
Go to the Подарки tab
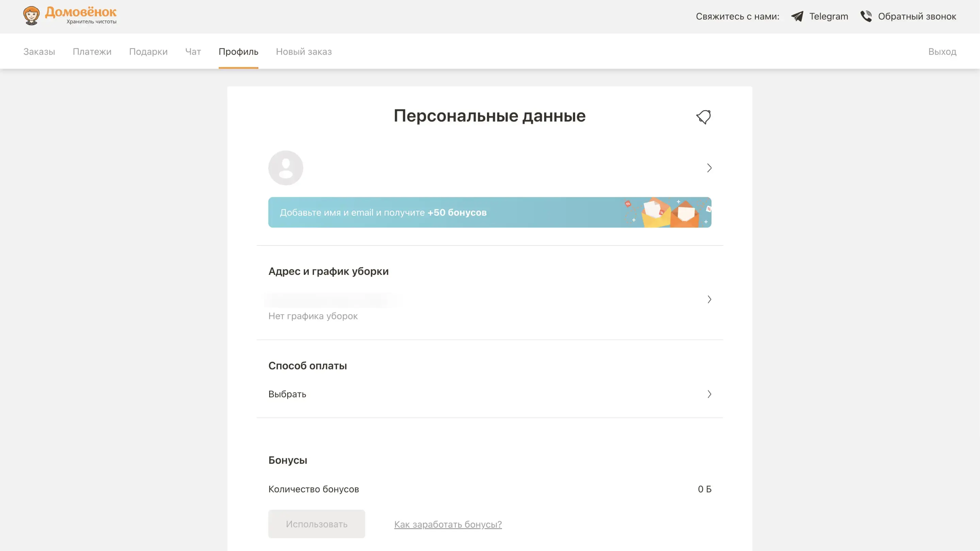148,51
